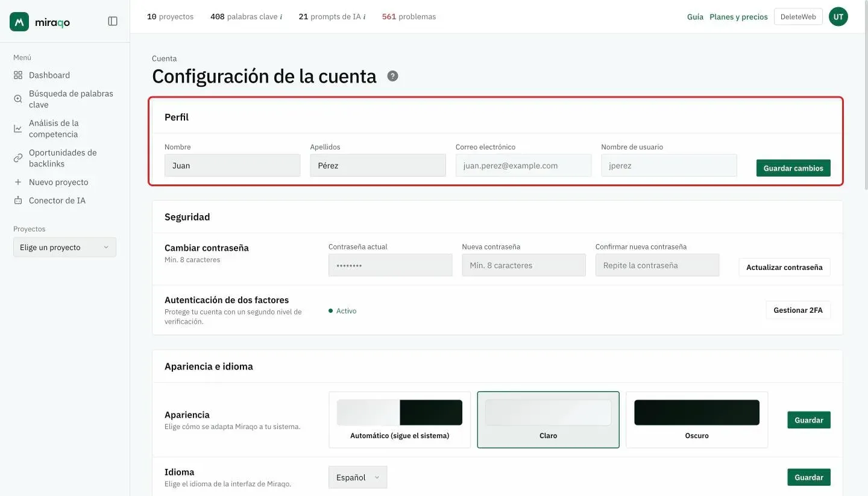Choose the Oscuro appearance option
Viewport: 868px width, 496px height.
[x=697, y=420]
